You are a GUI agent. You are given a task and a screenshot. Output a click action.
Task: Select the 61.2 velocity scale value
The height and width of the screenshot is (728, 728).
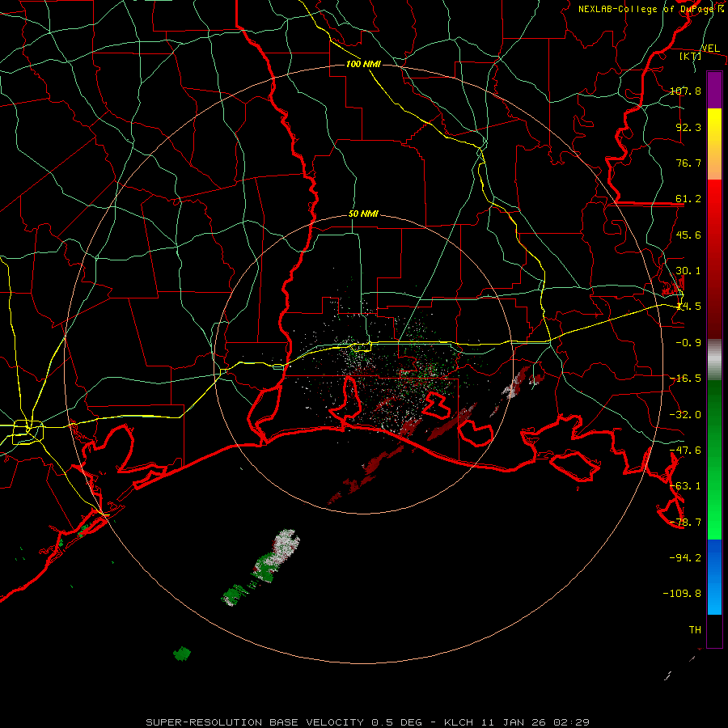click(x=688, y=199)
